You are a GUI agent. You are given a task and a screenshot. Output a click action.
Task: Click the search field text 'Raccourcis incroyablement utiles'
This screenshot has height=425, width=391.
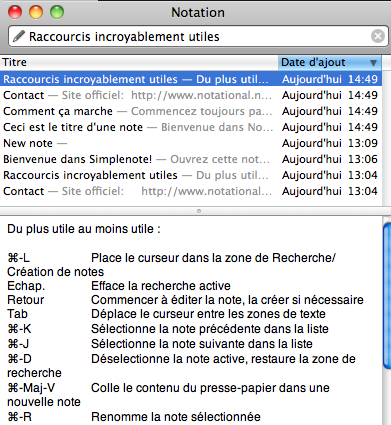click(124, 36)
